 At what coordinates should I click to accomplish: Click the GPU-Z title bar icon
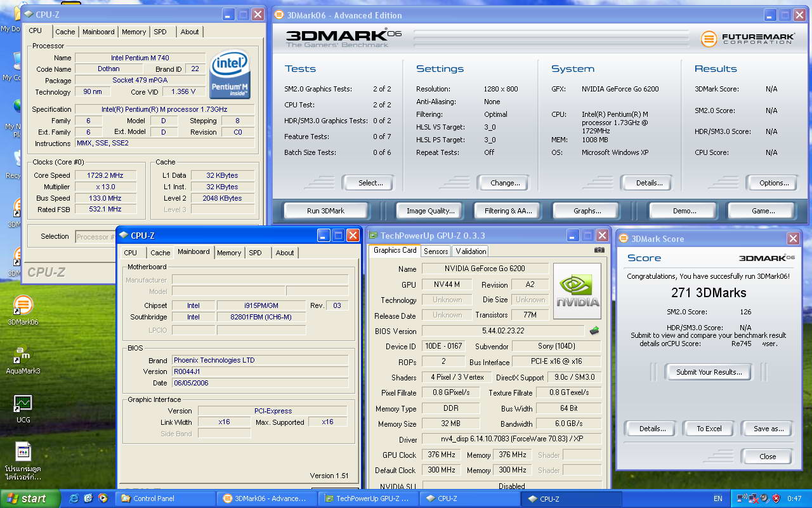click(374, 235)
